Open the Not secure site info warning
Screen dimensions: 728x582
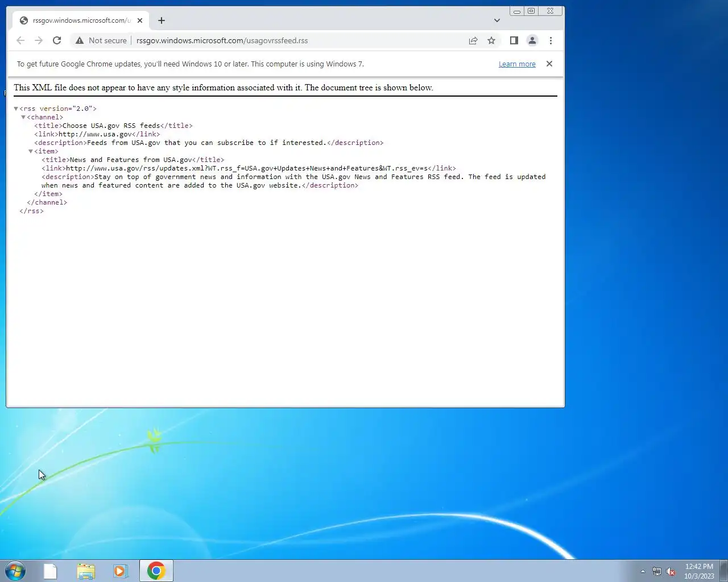point(101,40)
